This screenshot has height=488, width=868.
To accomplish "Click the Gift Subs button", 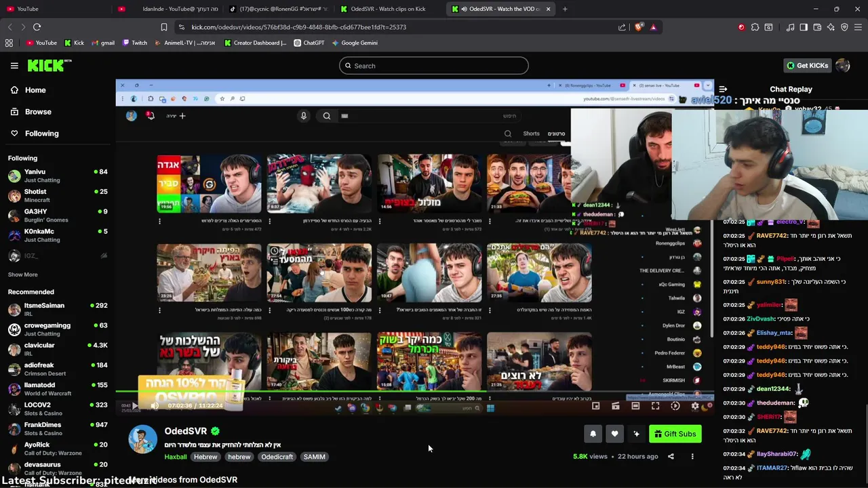I will pos(675,434).
